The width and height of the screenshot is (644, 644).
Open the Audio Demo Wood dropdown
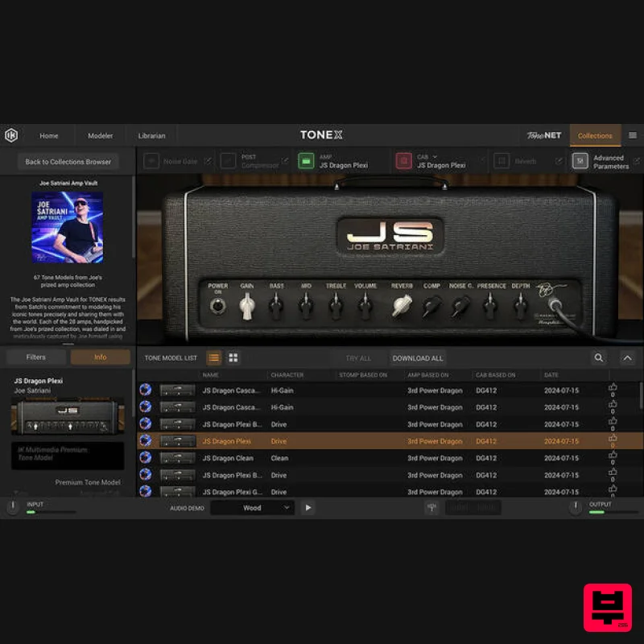click(x=252, y=508)
